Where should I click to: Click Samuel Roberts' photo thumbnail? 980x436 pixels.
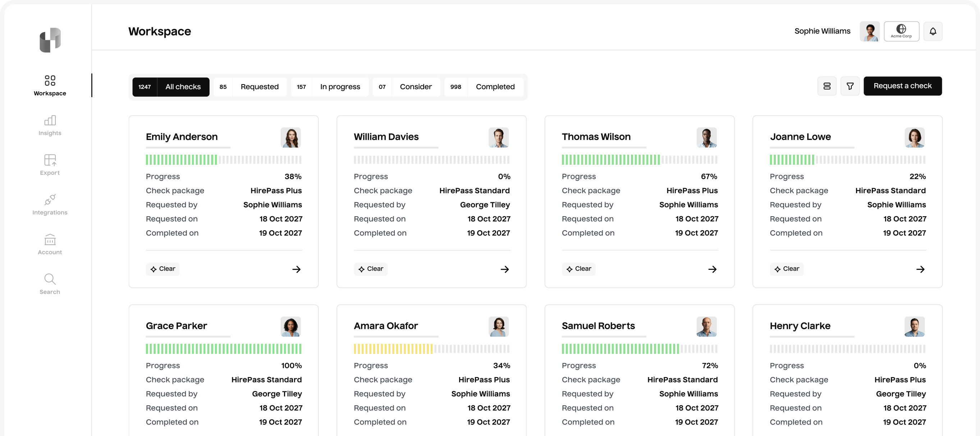click(707, 327)
